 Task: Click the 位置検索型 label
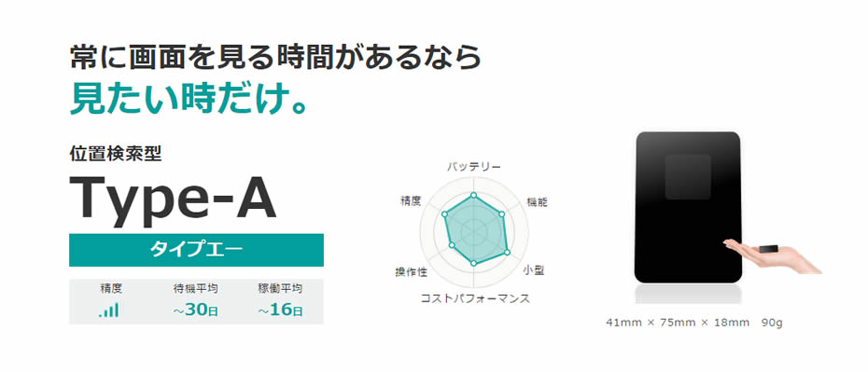pyautogui.click(x=116, y=154)
